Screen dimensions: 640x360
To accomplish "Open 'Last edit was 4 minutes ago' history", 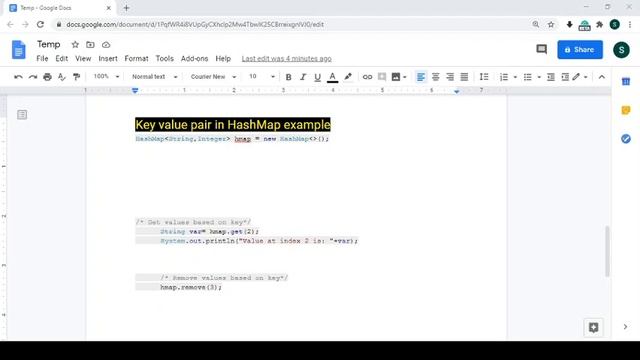I will [287, 59].
